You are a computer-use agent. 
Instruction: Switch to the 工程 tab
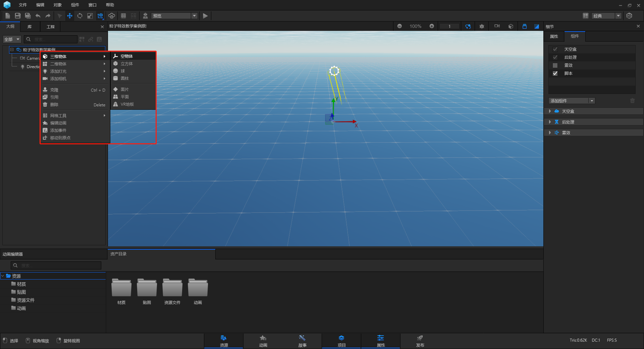[50, 27]
